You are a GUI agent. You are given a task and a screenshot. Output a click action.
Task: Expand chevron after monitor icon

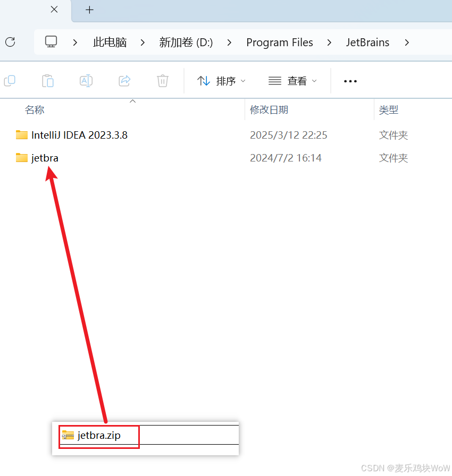75,42
